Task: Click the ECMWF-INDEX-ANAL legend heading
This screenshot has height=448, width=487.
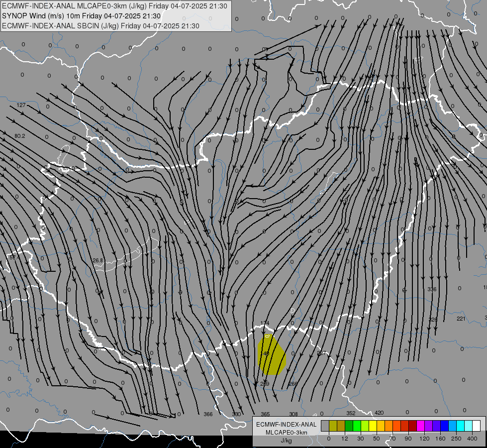Action: pyautogui.click(x=287, y=425)
